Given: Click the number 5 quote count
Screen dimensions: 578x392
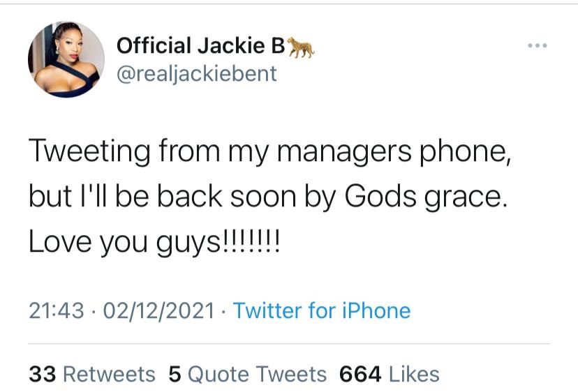Looking at the screenshot, I should [175, 374].
